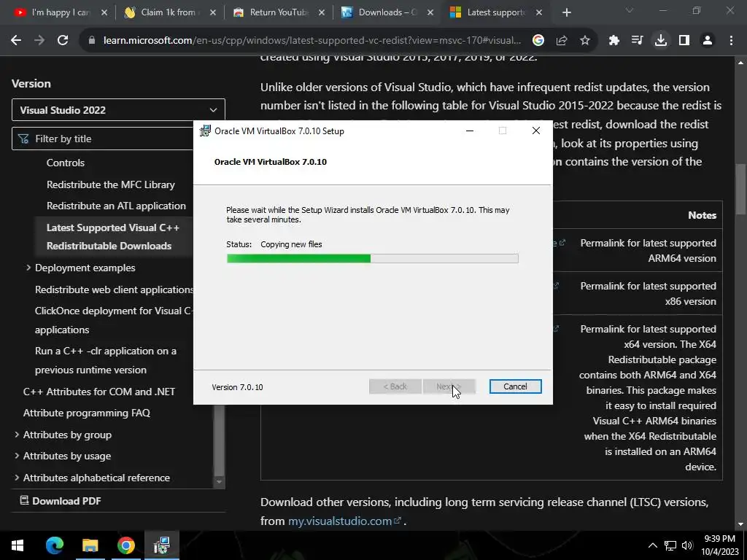Open Windows Start menu
747x560 pixels.
tap(18, 545)
